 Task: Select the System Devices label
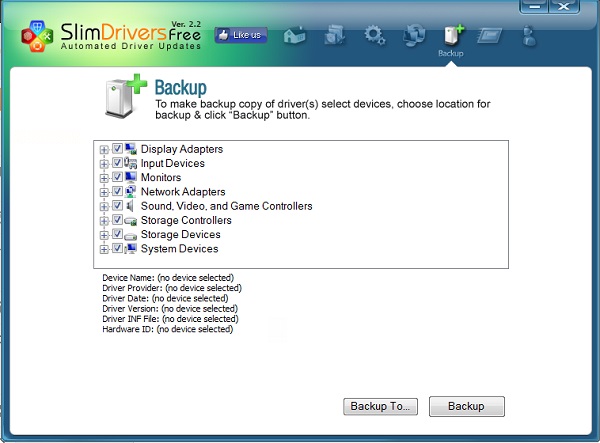click(x=179, y=249)
